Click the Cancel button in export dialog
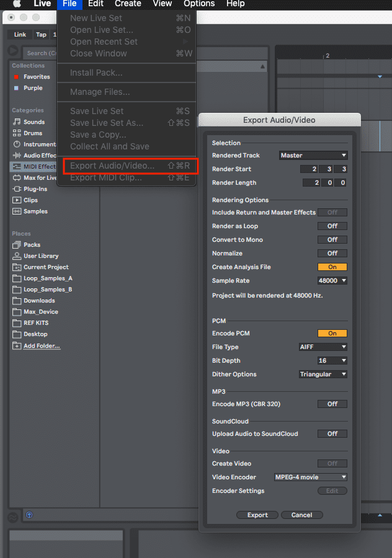The image size is (392, 558). pyautogui.click(x=301, y=515)
